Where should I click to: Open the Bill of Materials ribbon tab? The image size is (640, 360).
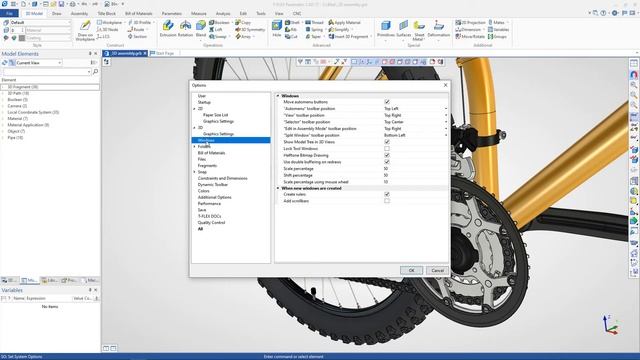[x=138, y=13]
